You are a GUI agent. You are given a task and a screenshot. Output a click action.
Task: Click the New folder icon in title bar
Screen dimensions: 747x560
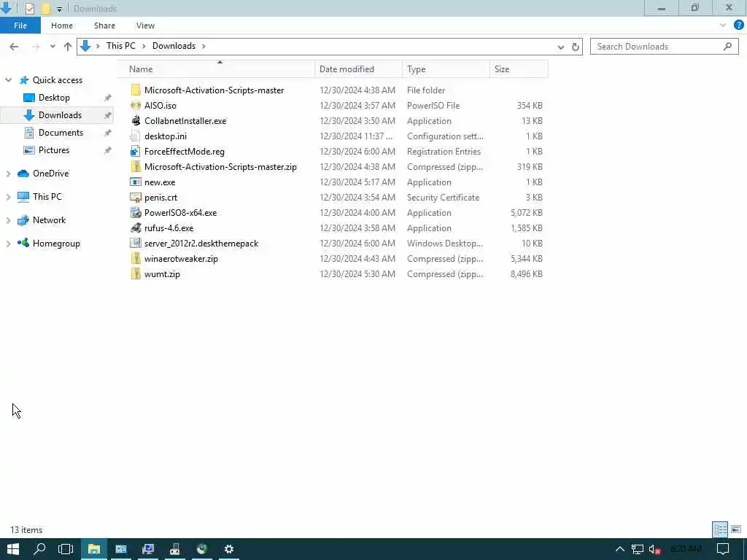tap(46, 8)
